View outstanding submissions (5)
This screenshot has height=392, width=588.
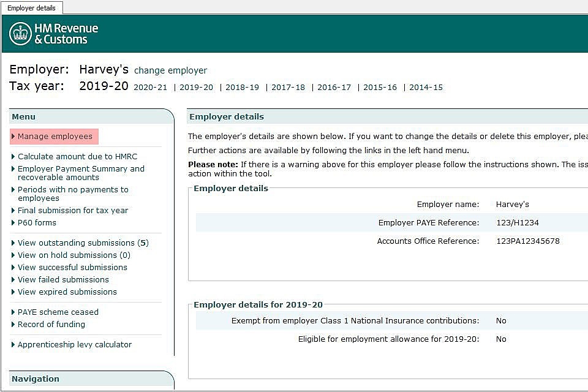[x=83, y=243]
